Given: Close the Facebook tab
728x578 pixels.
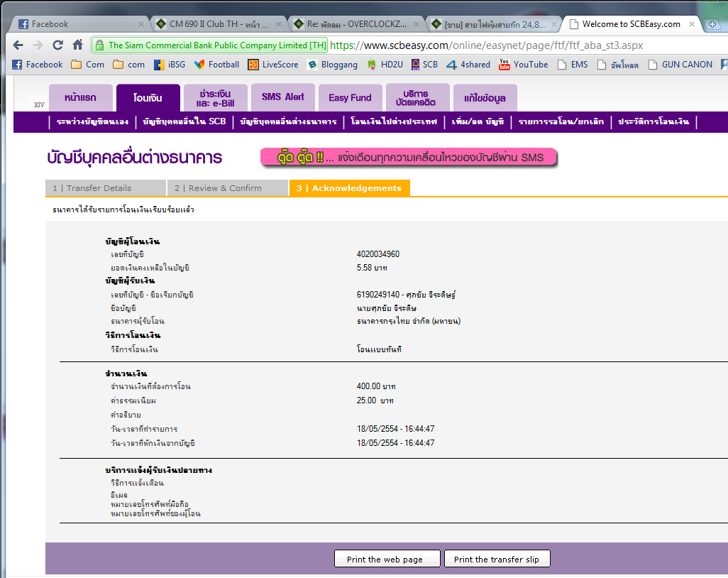Looking at the screenshot, I should coord(141,24).
